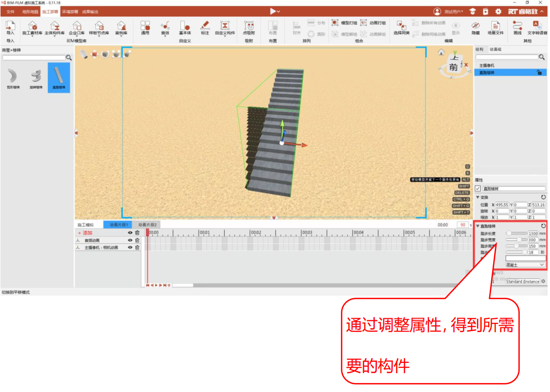Switch to the 地形地貌 tab
Screen dimensions: 550x392
(30, 12)
